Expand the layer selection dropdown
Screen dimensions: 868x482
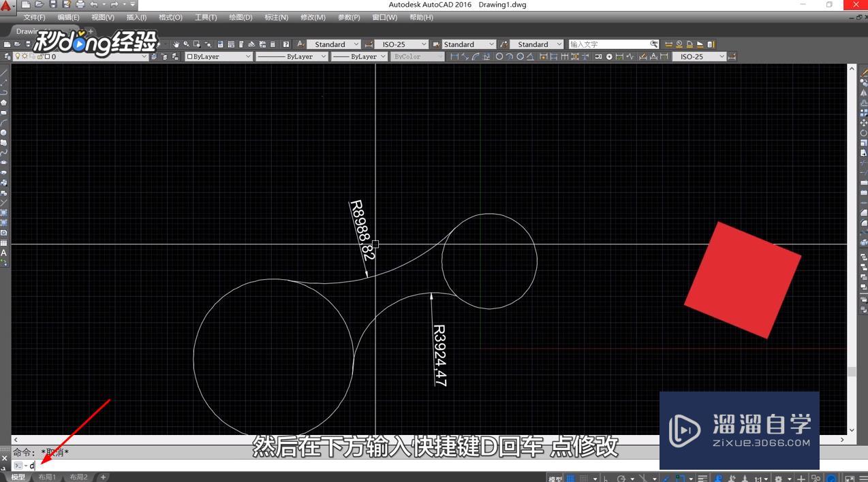(x=144, y=57)
